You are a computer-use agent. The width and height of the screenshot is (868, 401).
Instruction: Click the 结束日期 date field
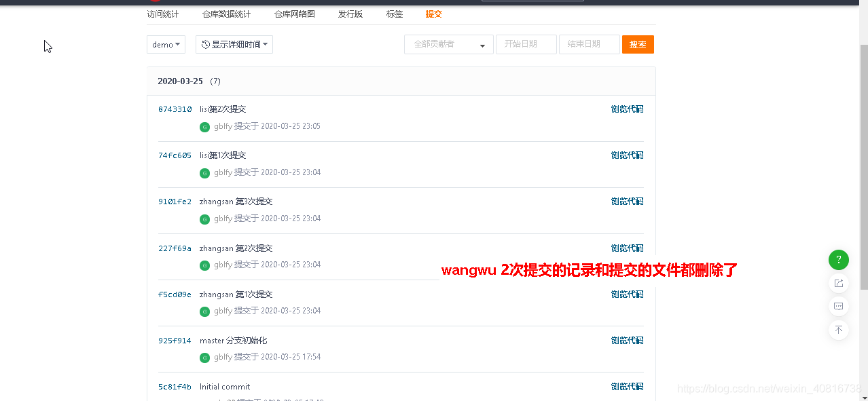click(x=590, y=45)
